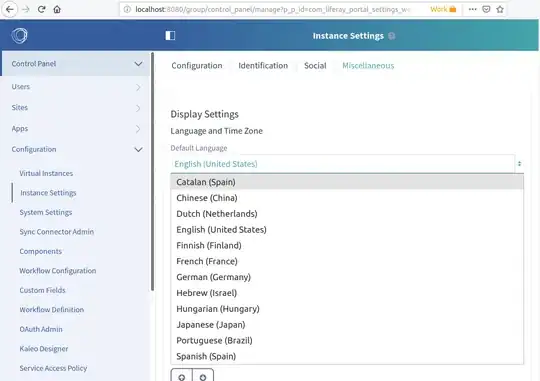This screenshot has height=381, width=540.
Task: Click the Work container briefcase icon
Action: [453, 9]
